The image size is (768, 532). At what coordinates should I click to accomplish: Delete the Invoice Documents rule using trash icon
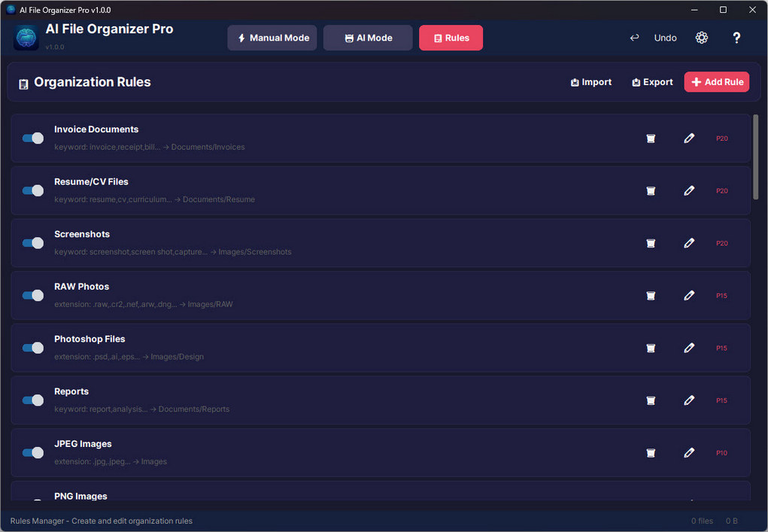pyautogui.click(x=651, y=138)
